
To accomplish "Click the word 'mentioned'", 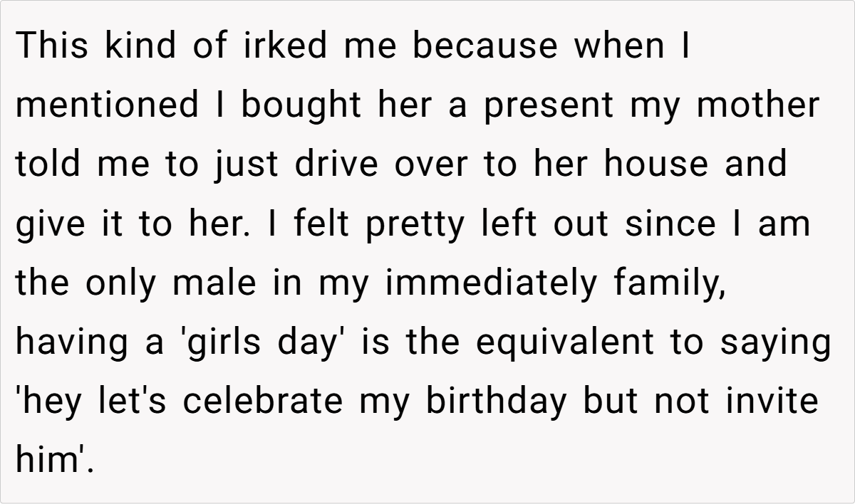I will (107, 105).
